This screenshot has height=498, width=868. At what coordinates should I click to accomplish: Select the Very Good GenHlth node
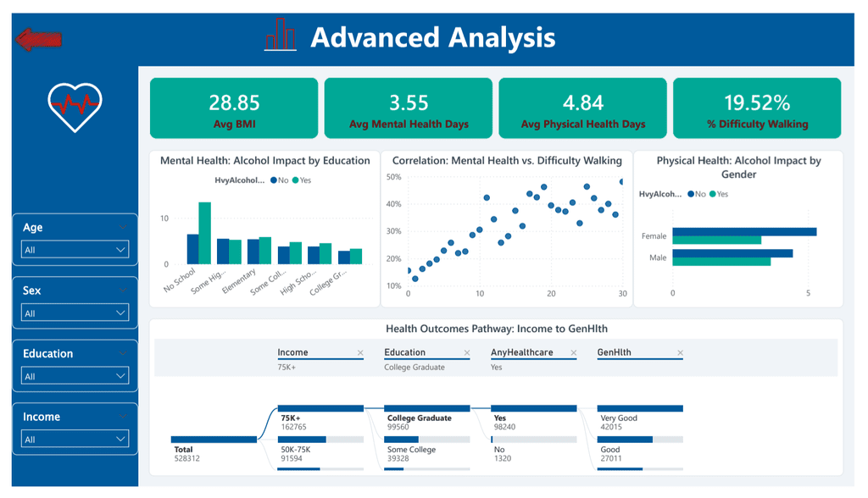(640, 419)
